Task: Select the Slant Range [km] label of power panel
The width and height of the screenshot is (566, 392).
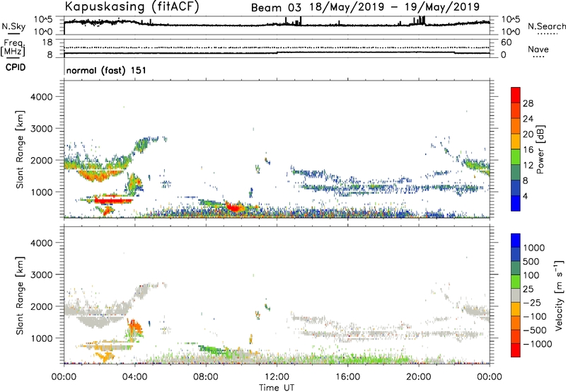Action: pos(20,149)
